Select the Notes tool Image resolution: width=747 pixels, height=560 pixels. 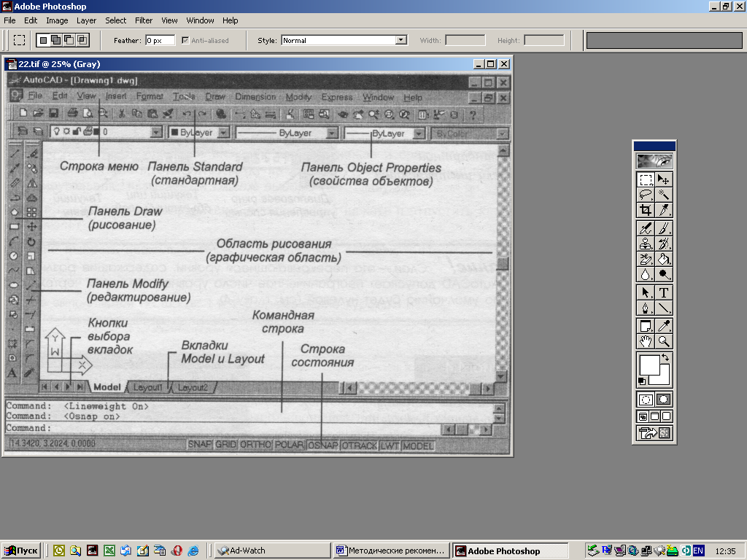click(646, 326)
